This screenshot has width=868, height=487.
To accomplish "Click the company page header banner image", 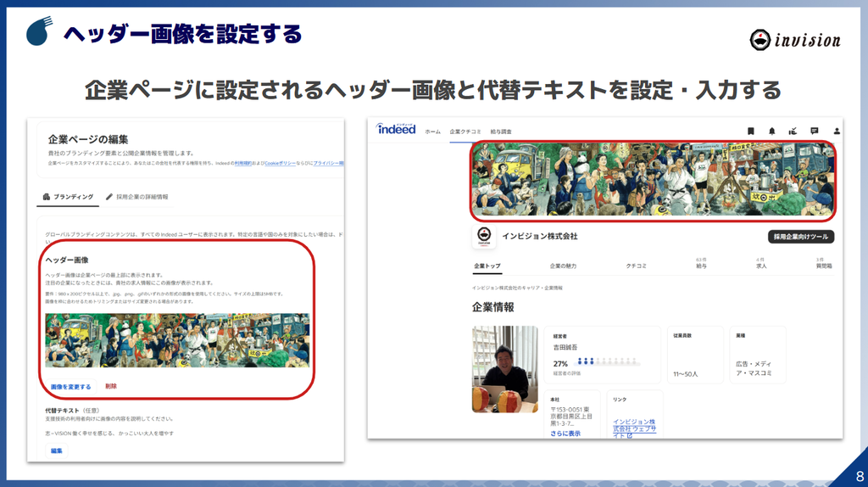I will (653, 180).
